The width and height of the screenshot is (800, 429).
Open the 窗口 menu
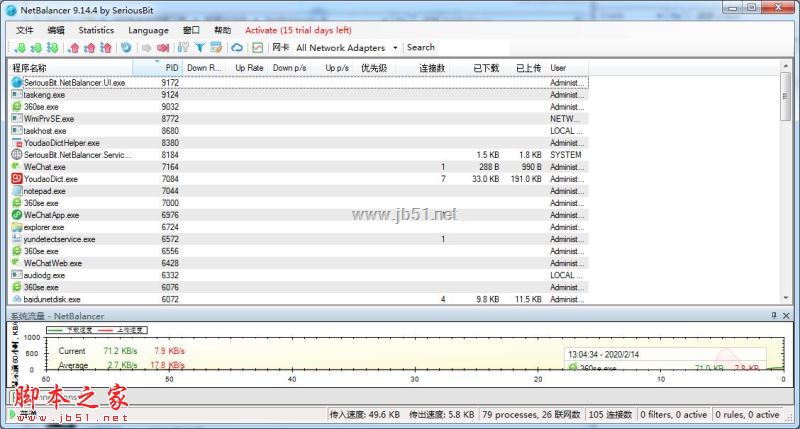coord(191,30)
